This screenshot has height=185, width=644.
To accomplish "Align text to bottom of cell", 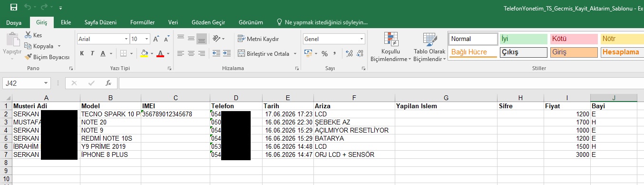I will click(202, 39).
